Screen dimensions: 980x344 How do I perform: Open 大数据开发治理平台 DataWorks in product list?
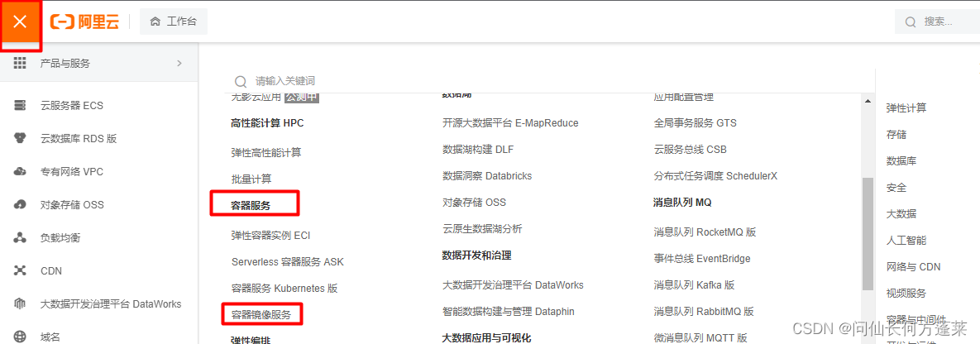point(513,285)
